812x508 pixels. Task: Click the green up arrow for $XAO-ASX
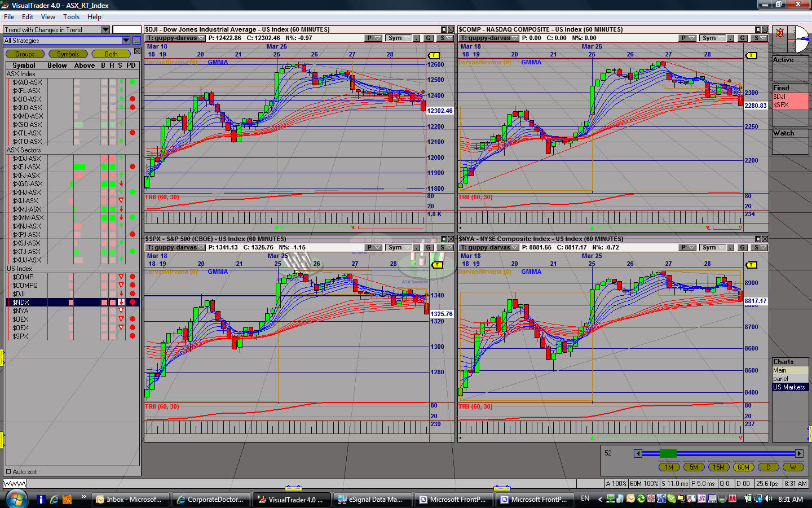click(121, 82)
